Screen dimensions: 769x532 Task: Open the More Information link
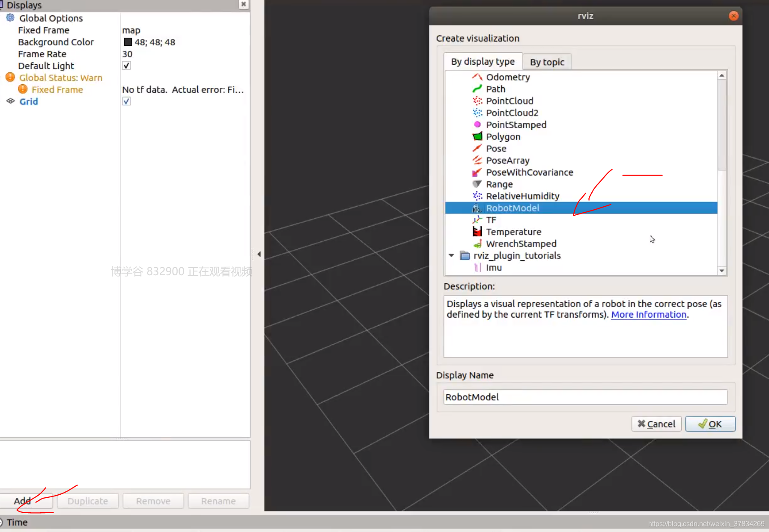[648, 315]
